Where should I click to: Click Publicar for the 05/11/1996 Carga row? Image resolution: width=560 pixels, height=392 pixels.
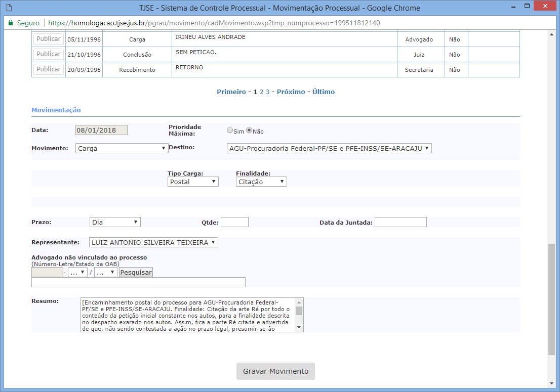point(49,39)
